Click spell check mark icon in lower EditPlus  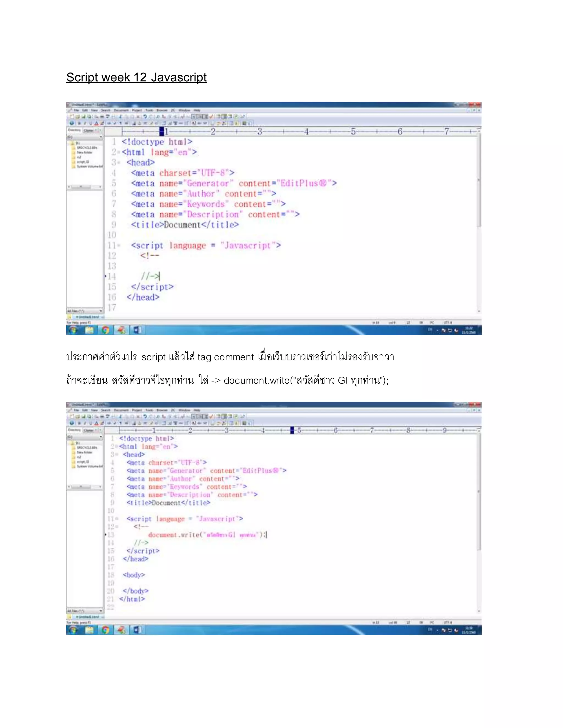pyautogui.click(x=211, y=417)
